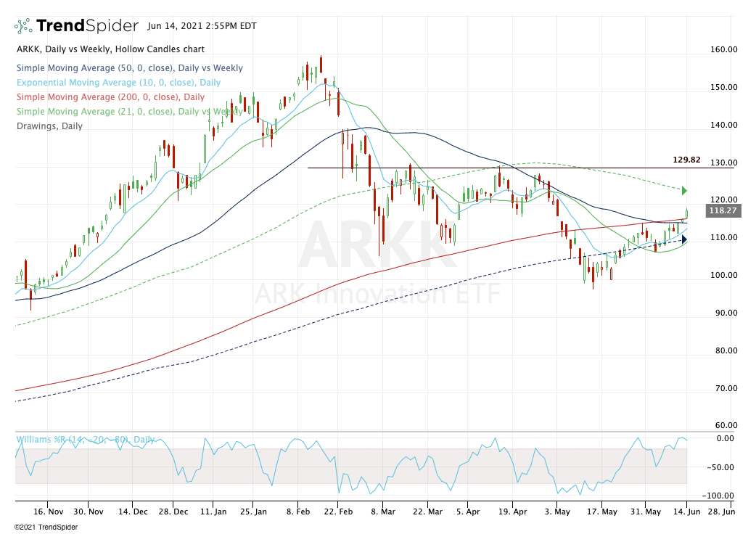The width and height of the screenshot is (756, 534).
Task: Click the '14. Dec' date axis label
Action: (x=133, y=512)
